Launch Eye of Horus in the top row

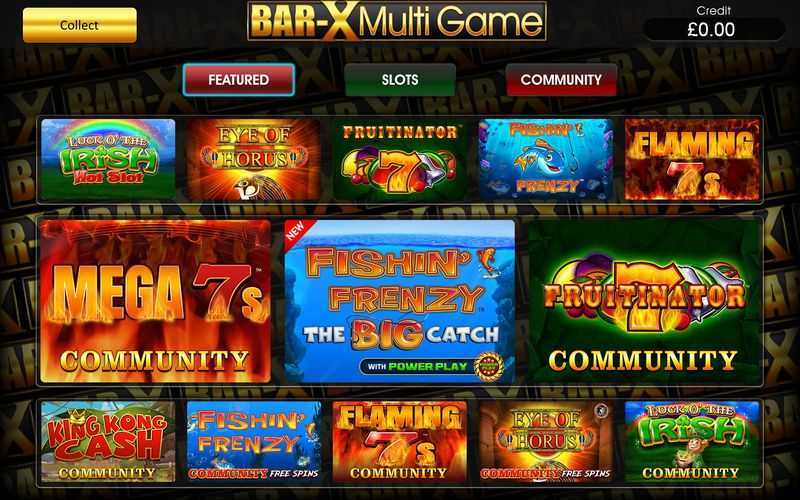coord(254,159)
